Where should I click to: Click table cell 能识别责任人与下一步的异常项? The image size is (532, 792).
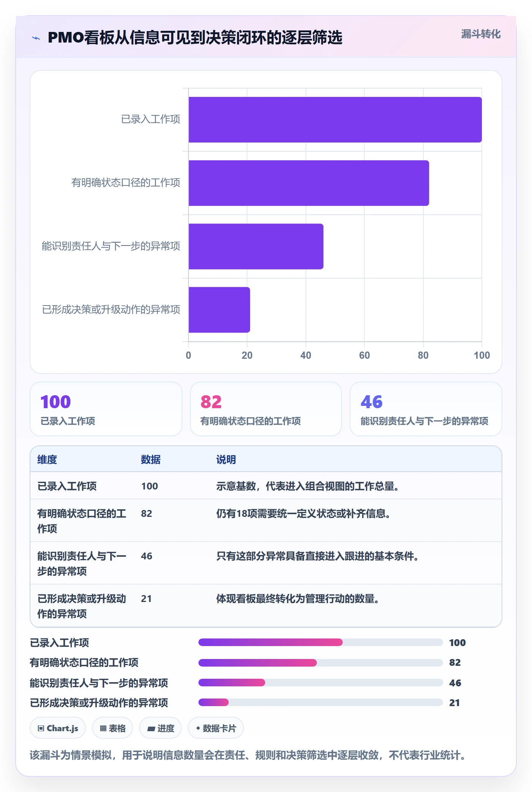(x=82, y=564)
